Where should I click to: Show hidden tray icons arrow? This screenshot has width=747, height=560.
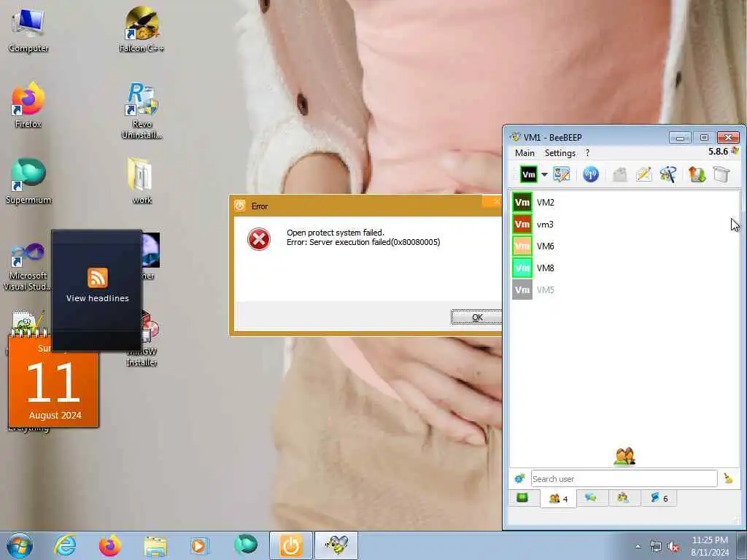[x=638, y=547]
